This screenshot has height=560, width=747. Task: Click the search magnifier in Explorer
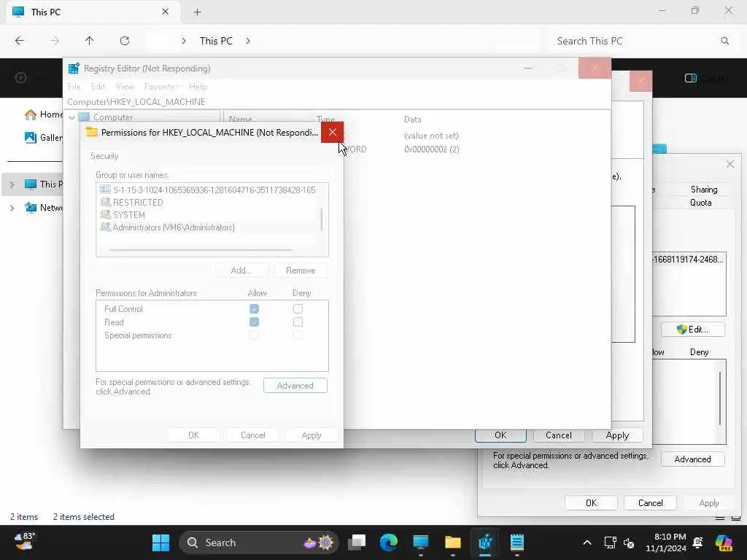[x=724, y=41]
